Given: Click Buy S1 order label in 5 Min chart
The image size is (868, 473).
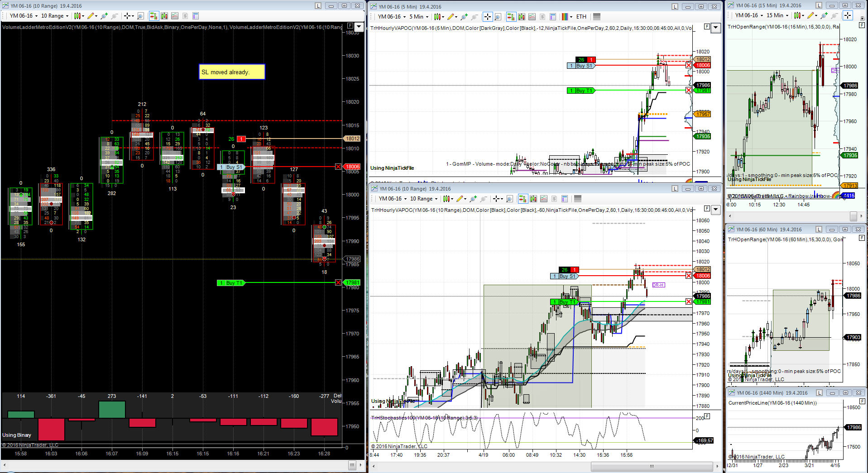Looking at the screenshot, I should pyautogui.click(x=581, y=66).
